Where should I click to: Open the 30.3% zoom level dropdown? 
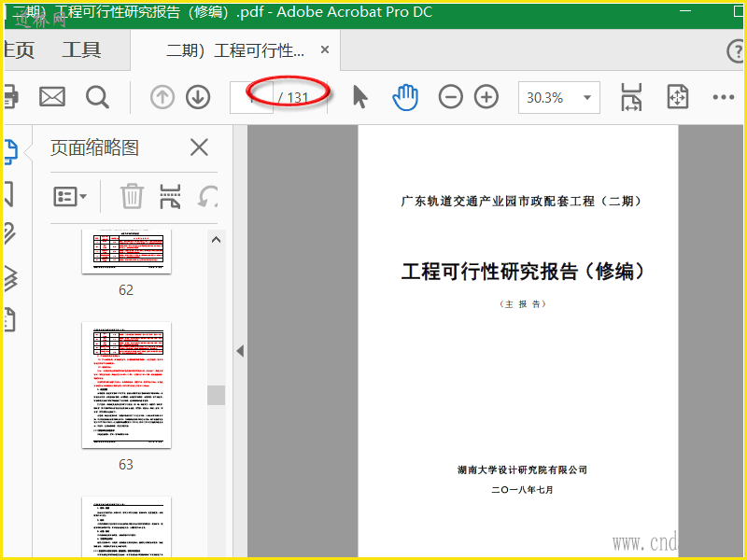558,98
